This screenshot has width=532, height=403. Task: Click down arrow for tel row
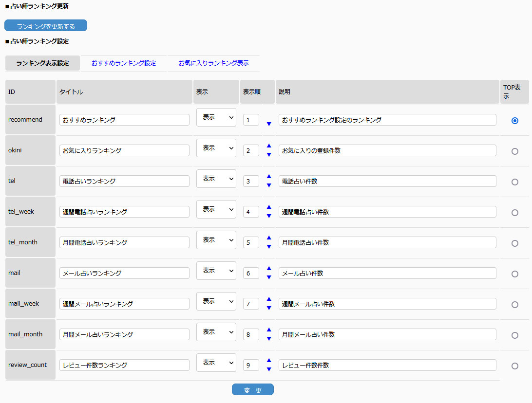269,185
